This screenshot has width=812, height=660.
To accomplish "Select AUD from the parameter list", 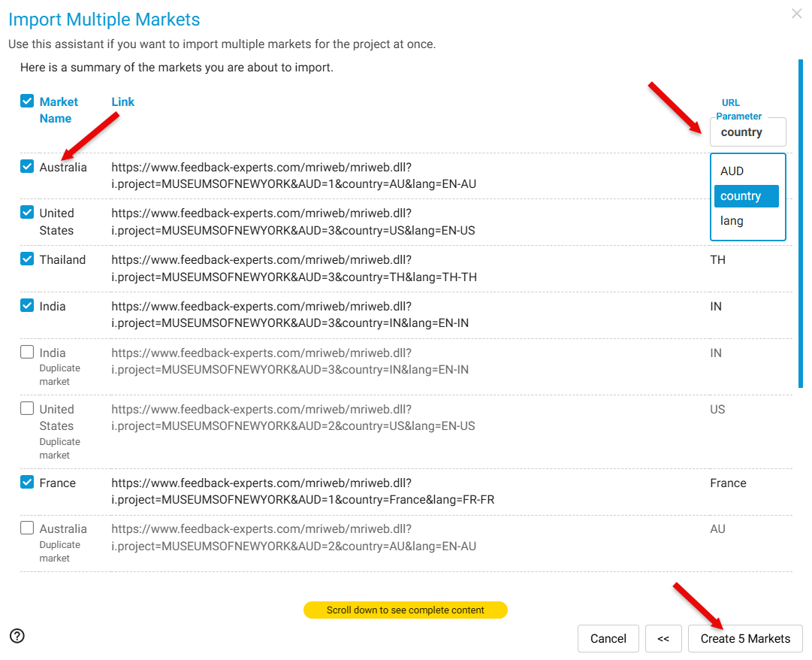I will [x=732, y=171].
